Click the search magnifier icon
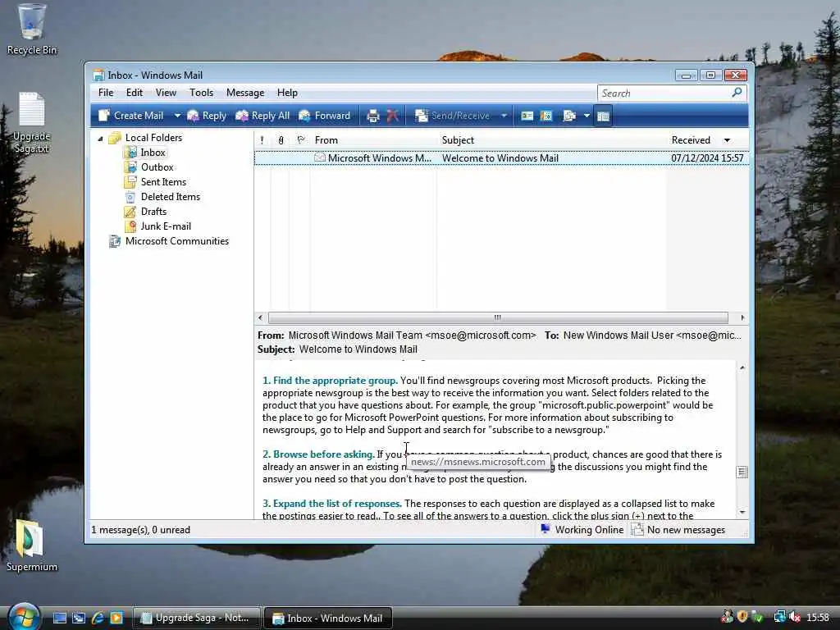Screen dimensions: 840x630 click(737, 93)
